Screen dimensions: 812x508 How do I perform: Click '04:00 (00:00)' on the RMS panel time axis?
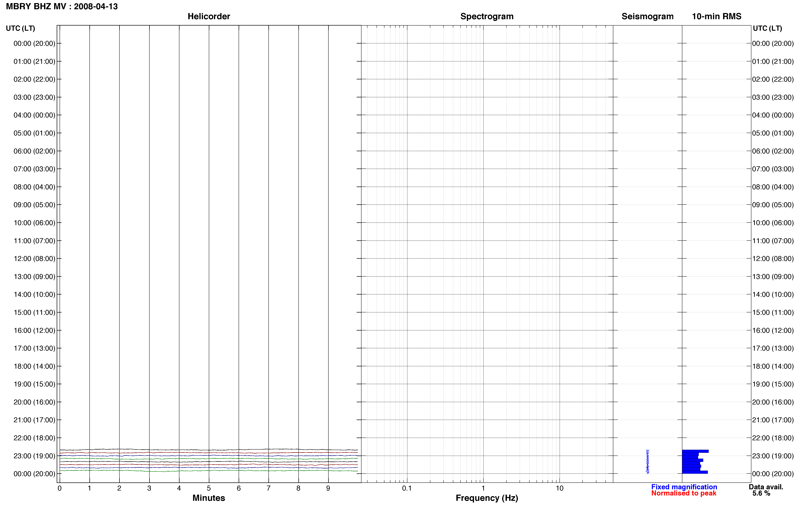pyautogui.click(x=773, y=115)
